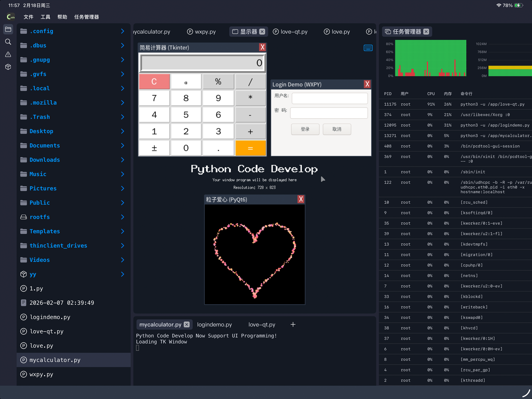
Task: Switch to the wxpy.py editor tab
Action: coord(201,32)
